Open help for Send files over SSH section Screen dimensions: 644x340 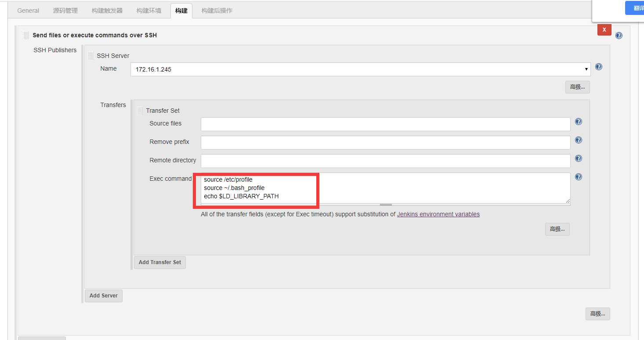pos(619,36)
